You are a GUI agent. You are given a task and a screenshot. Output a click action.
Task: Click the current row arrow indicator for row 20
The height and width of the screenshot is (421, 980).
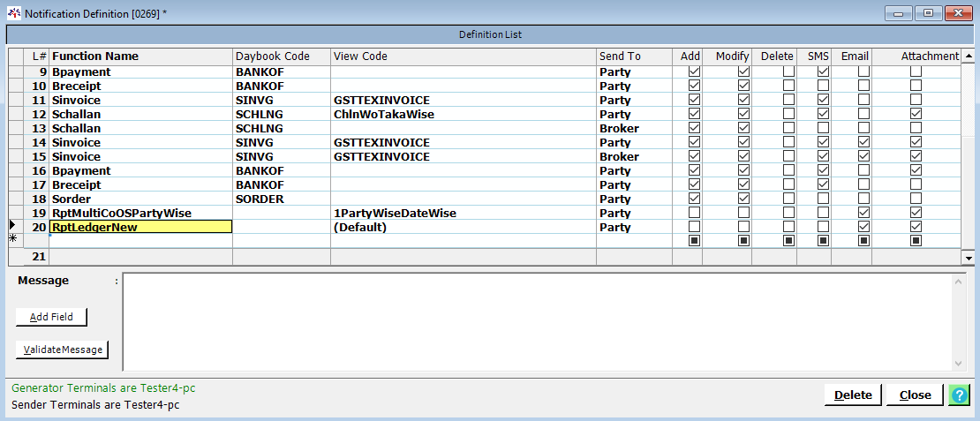tap(12, 226)
